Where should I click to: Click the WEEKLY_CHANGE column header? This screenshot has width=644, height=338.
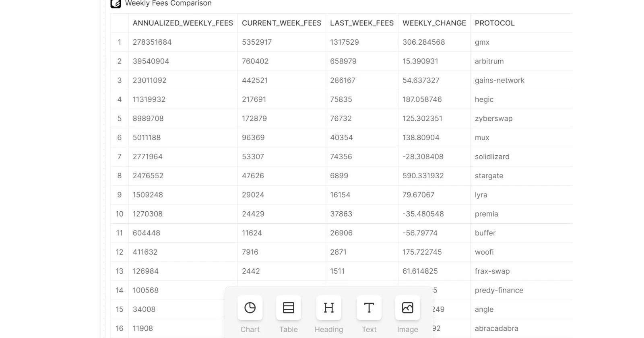(x=434, y=23)
